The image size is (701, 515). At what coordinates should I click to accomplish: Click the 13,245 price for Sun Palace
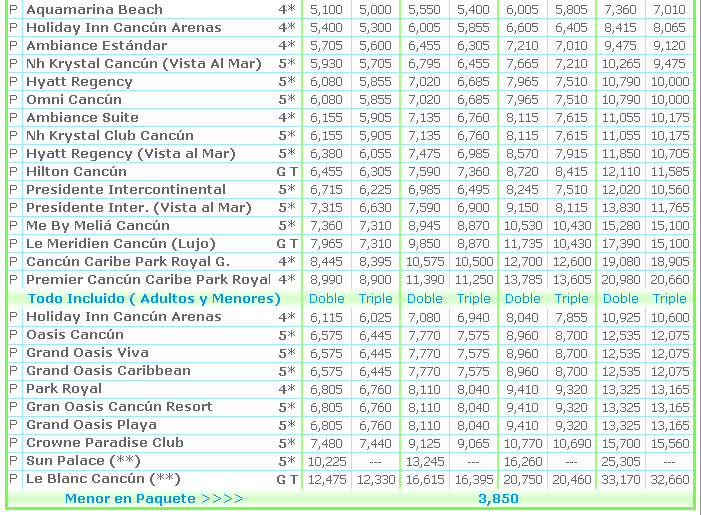pos(424,461)
